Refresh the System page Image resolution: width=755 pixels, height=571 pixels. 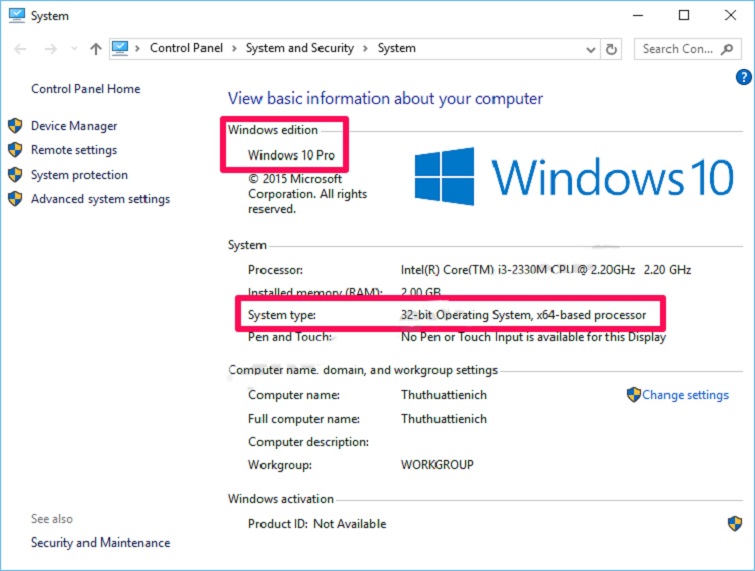point(611,49)
